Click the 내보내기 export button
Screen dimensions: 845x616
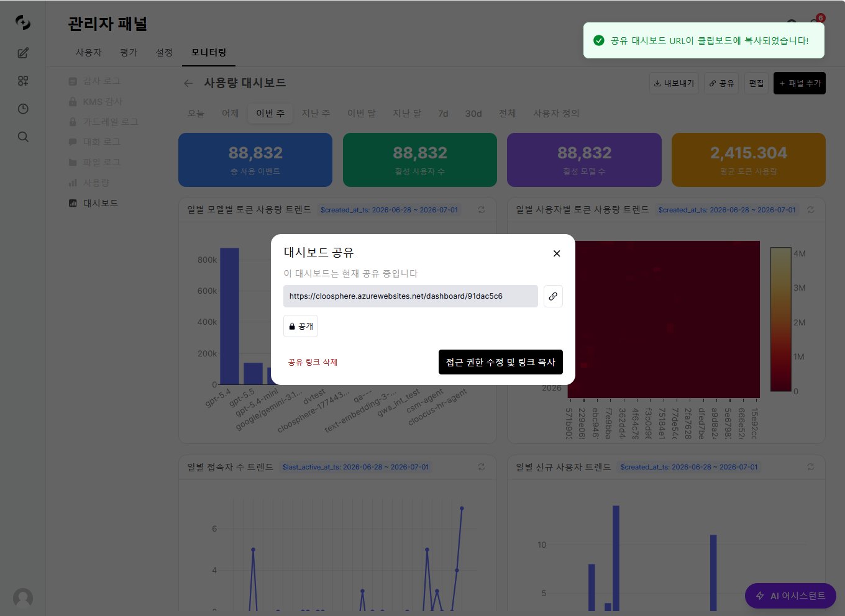674,83
